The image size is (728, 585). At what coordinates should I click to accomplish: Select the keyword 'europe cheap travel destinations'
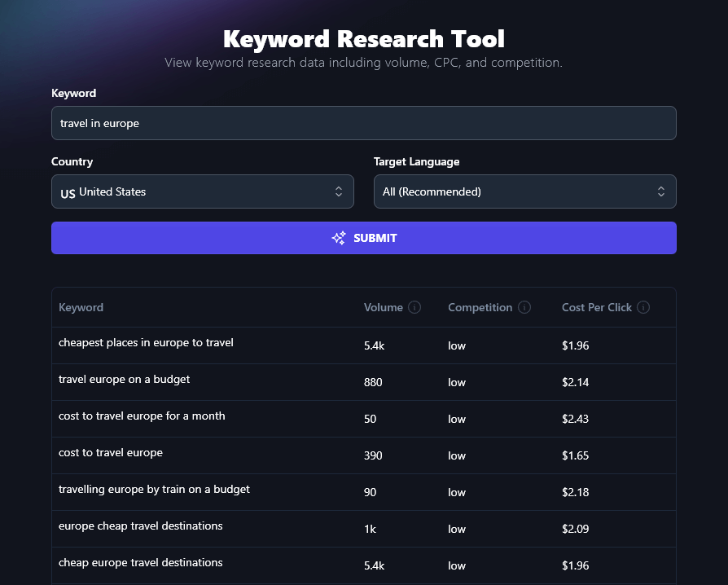(140, 526)
